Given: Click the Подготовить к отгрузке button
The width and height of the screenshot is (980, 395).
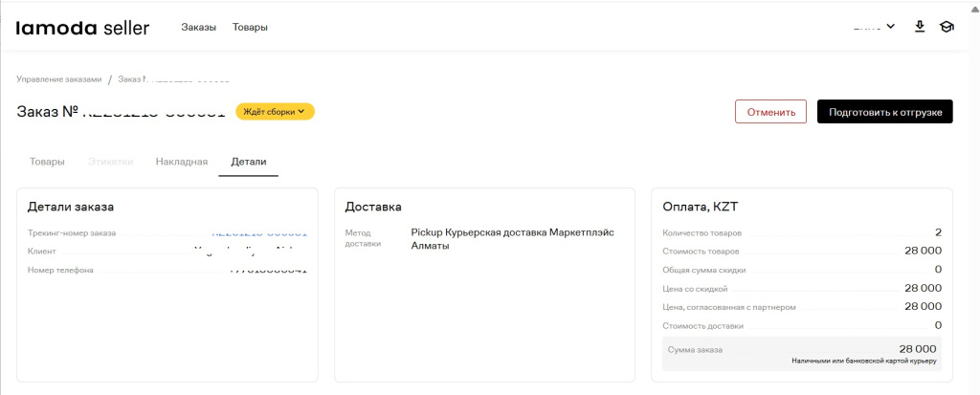Looking at the screenshot, I should [884, 112].
